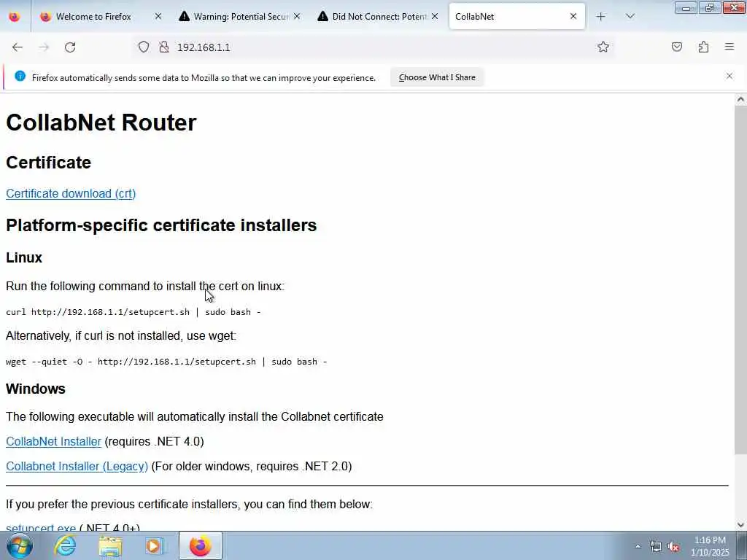Go back using the browser back arrow
Viewport: 747px width, 560px height.
[x=18, y=47]
